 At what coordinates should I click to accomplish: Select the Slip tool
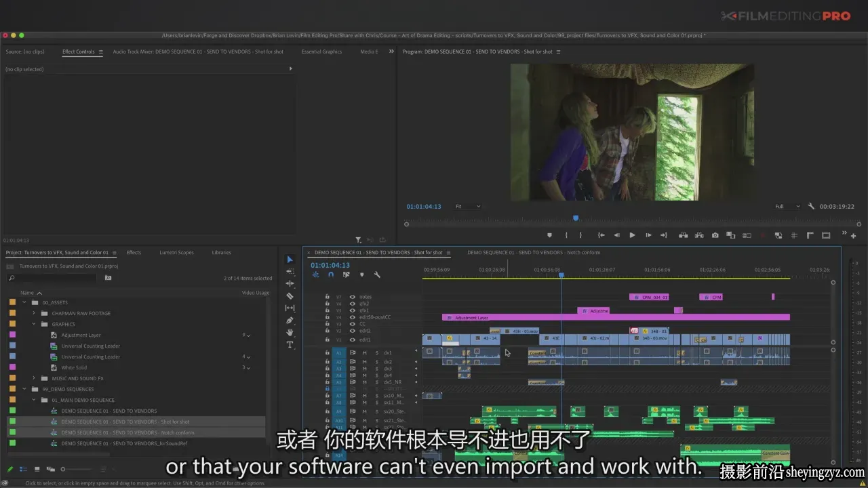(290, 308)
